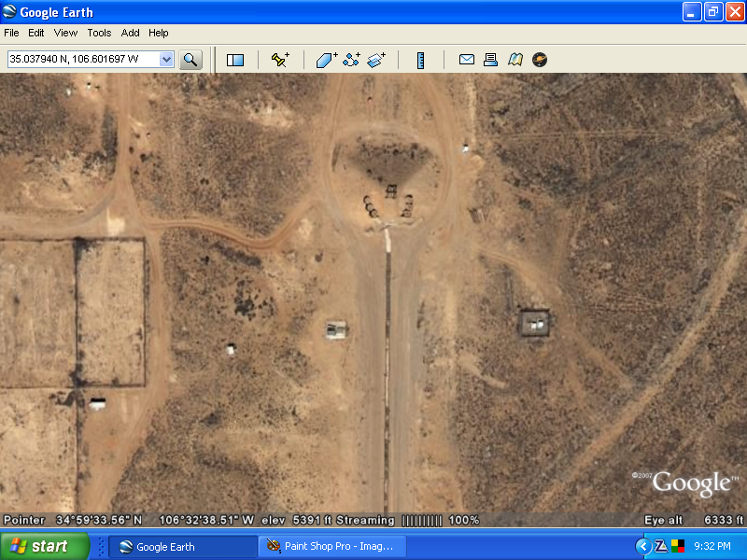Image resolution: width=747 pixels, height=560 pixels.
Task: Toggle the sidebar panel icon
Action: pos(235,60)
